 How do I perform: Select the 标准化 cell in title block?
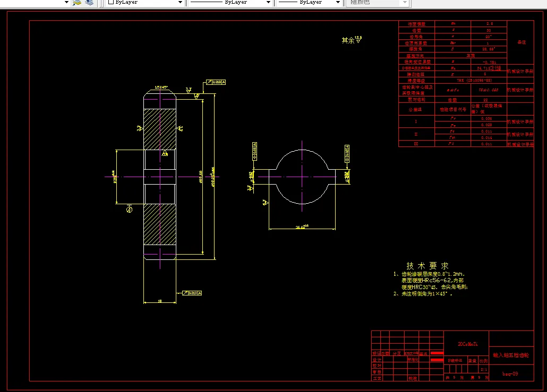(x=413, y=359)
